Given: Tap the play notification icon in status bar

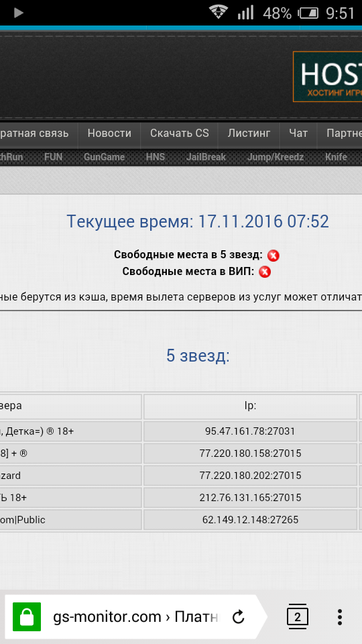Looking at the screenshot, I should click(18, 13).
